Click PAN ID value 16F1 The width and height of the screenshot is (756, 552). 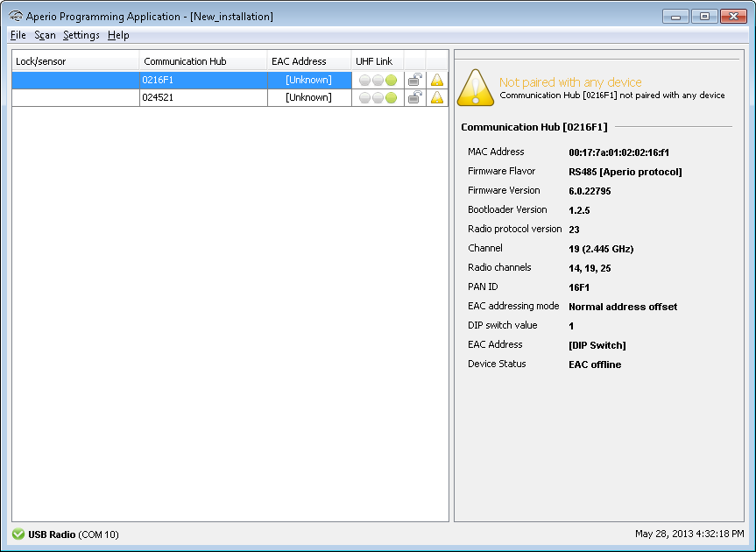point(579,287)
